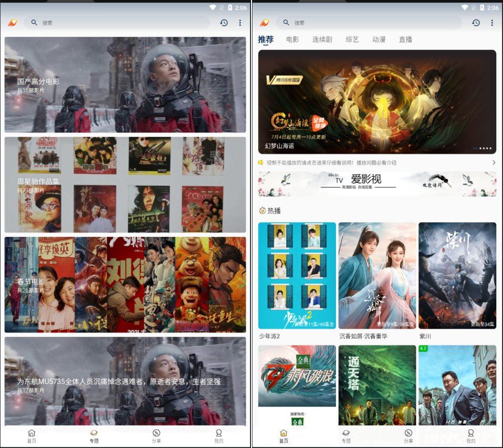
Task: Tap the search field in right screen
Action: pyautogui.click(x=369, y=23)
